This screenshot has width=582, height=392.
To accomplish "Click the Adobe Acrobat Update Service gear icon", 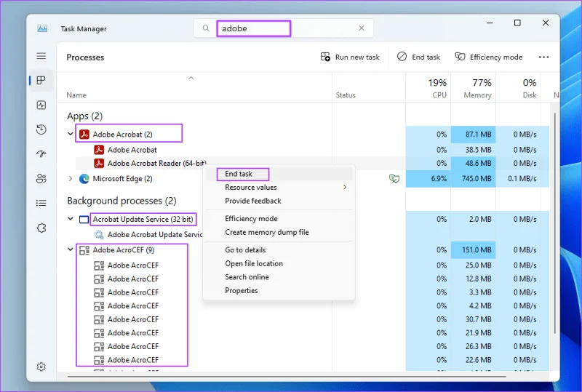I will point(99,235).
